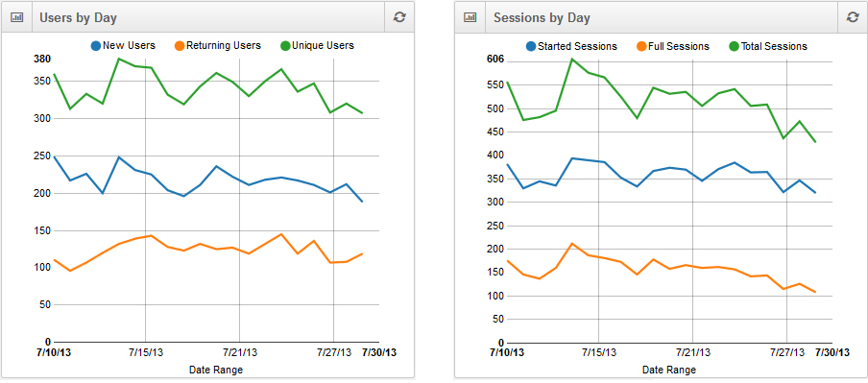Toggle New Users series in legend

pos(123,46)
